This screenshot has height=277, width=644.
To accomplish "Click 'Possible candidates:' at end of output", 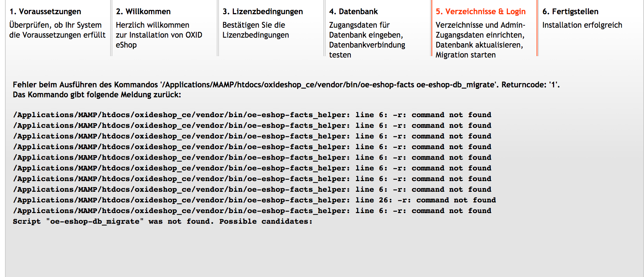I will click(265, 221).
